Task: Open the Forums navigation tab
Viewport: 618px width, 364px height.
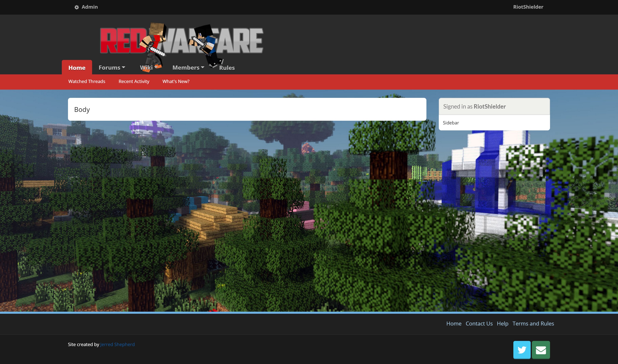Action: coord(109,67)
